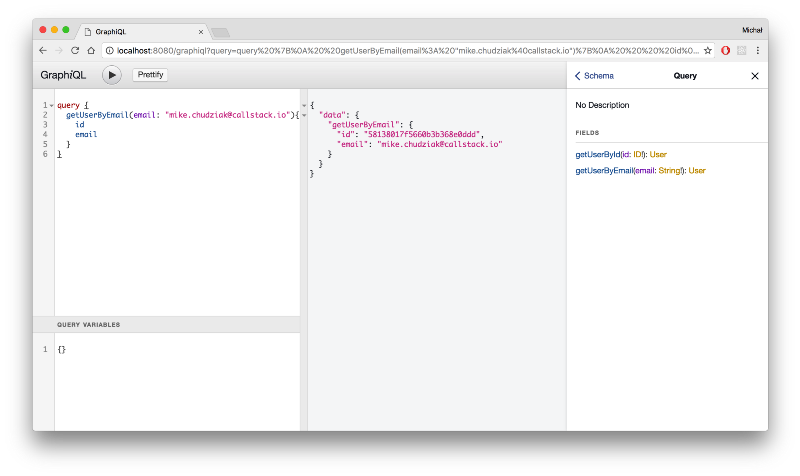Open the getUserById field documentation
Viewport: 800px width, 476px height.
click(597, 154)
